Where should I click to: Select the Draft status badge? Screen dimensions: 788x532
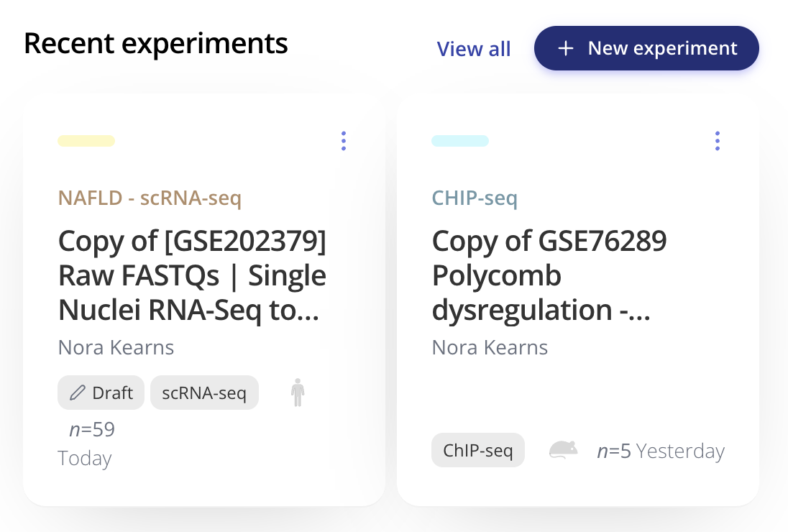[101, 393]
